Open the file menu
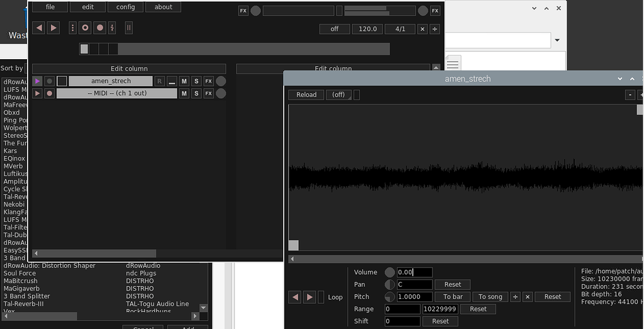 50,7
